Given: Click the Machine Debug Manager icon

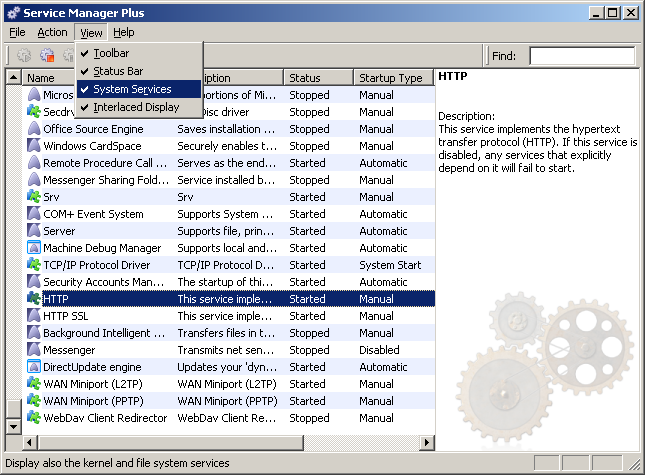Looking at the screenshot, I should click(34, 248).
